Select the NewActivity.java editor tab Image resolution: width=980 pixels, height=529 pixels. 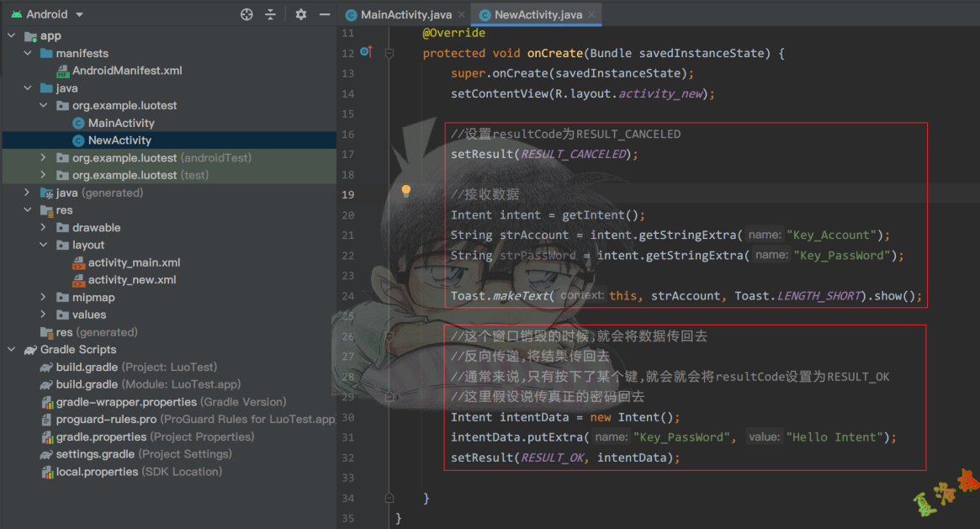click(x=537, y=15)
